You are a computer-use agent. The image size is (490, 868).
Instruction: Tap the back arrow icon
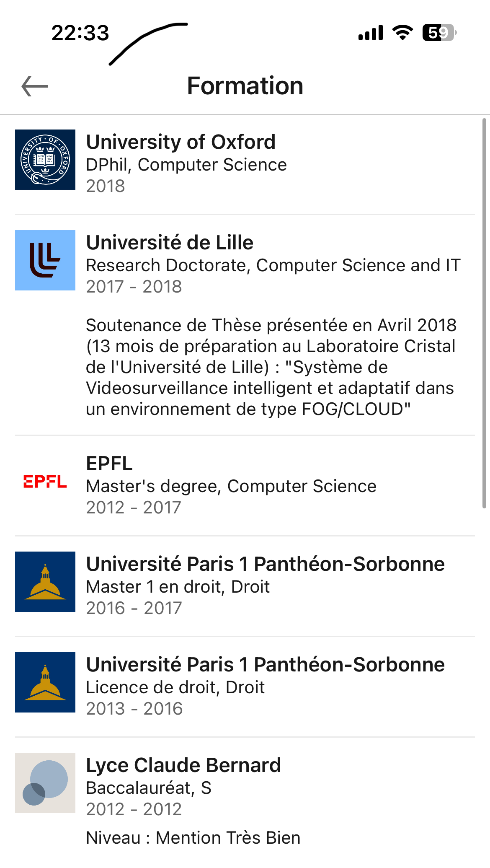pyautogui.click(x=35, y=86)
